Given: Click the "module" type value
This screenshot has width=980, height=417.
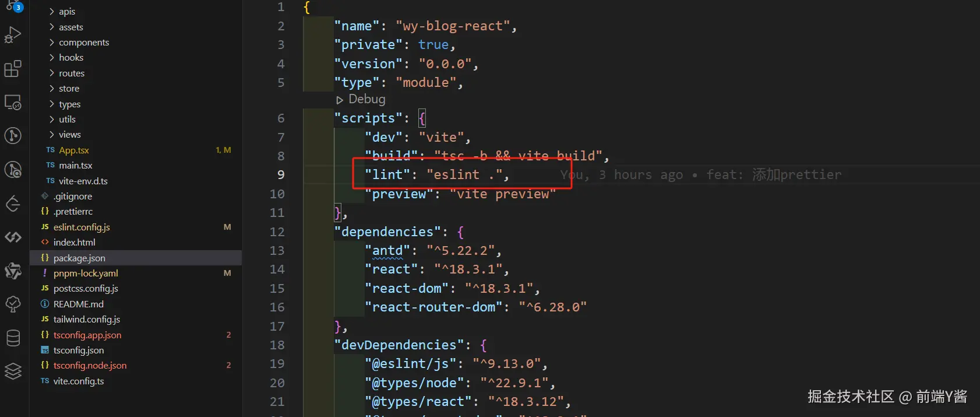Looking at the screenshot, I should [x=426, y=82].
